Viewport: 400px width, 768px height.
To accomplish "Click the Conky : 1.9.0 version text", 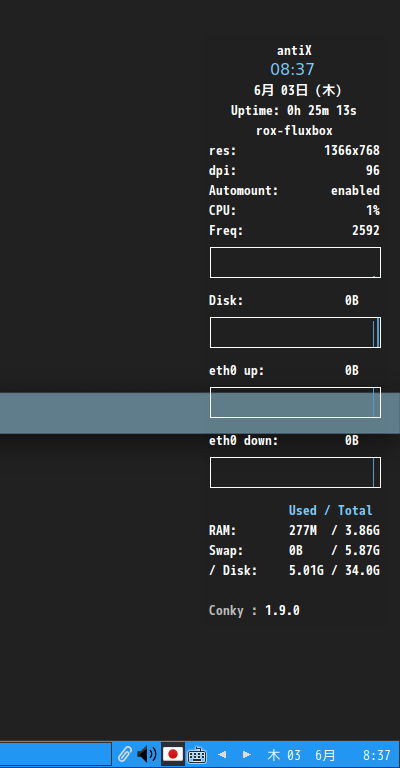I will (254, 611).
